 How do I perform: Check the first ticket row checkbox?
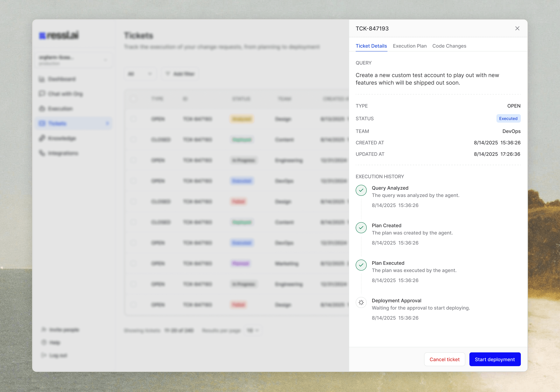point(133,119)
